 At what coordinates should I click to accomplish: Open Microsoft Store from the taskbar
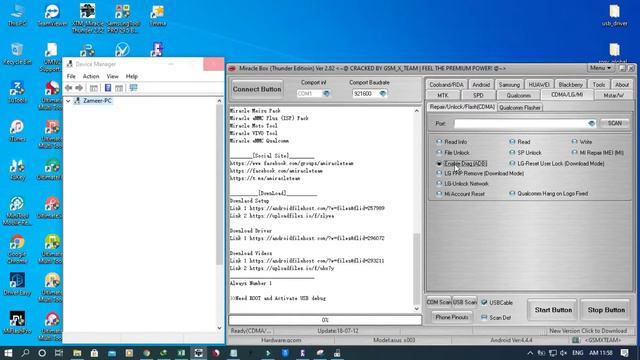94,353
